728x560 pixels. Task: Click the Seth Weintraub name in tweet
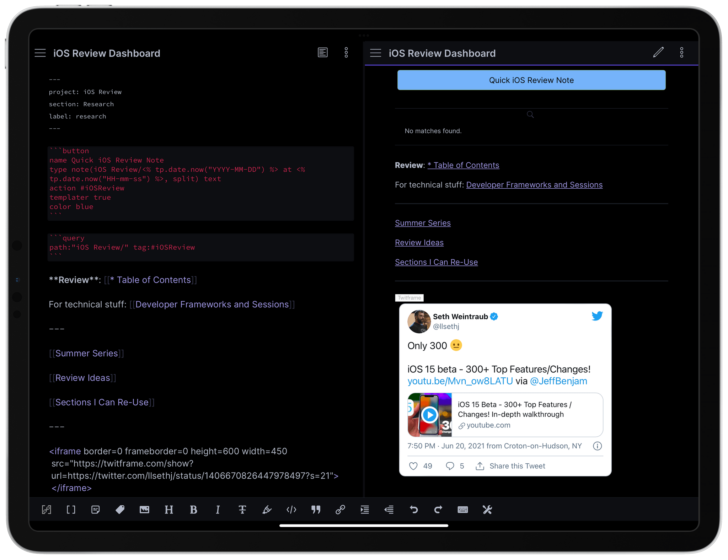(x=460, y=317)
